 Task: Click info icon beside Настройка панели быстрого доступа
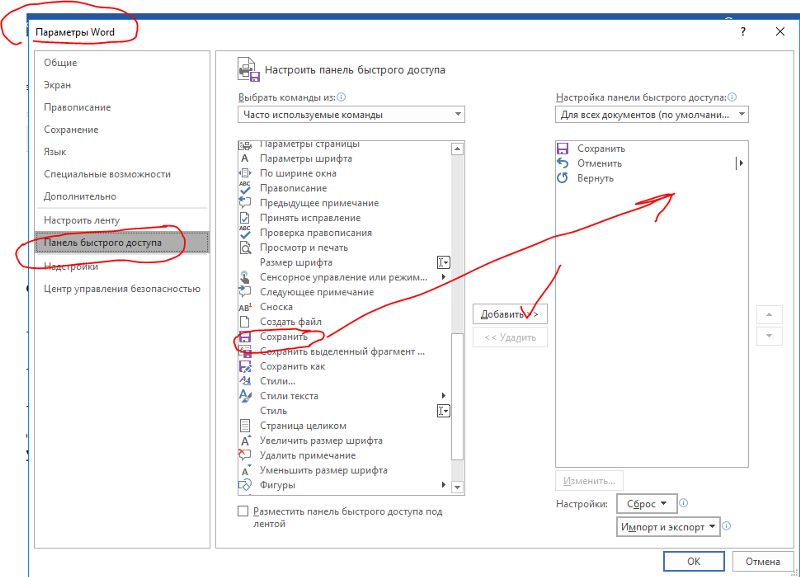pos(732,97)
